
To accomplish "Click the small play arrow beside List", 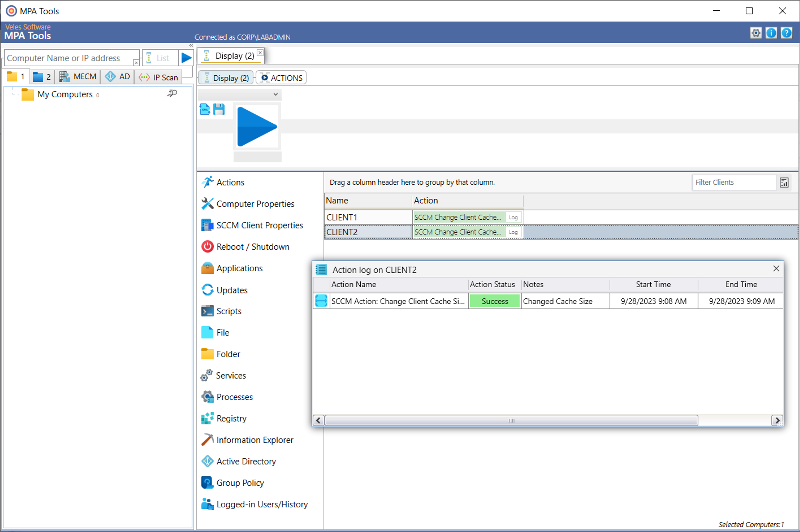I will coord(186,58).
